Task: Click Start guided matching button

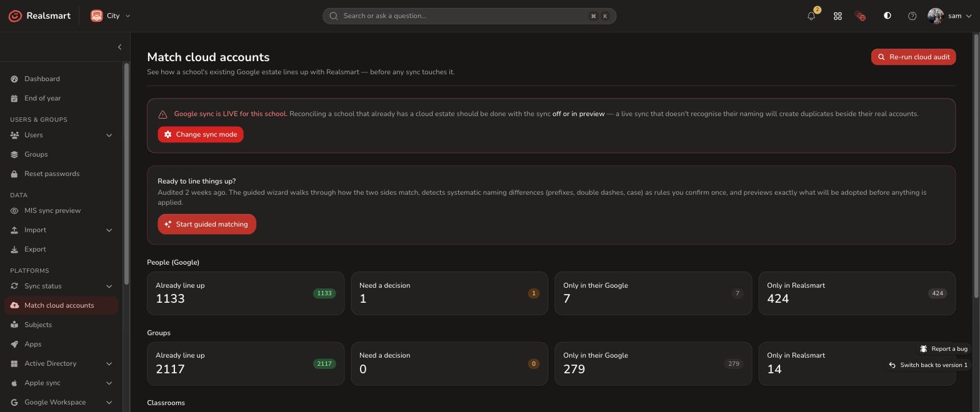Action: click(x=207, y=224)
